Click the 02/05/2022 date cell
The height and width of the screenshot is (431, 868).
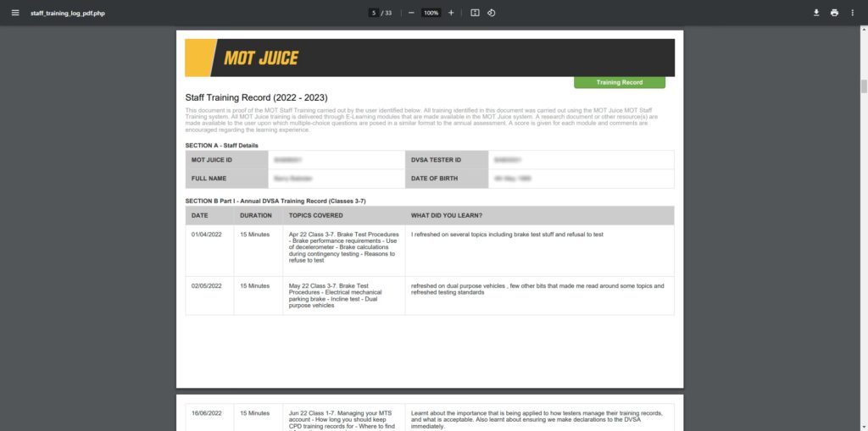tap(205, 285)
